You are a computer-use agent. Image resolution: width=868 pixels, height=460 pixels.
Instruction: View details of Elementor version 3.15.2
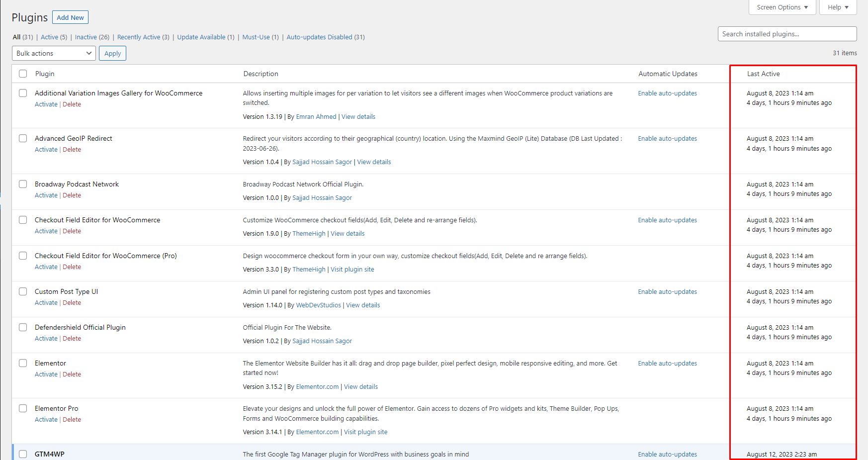coord(361,387)
